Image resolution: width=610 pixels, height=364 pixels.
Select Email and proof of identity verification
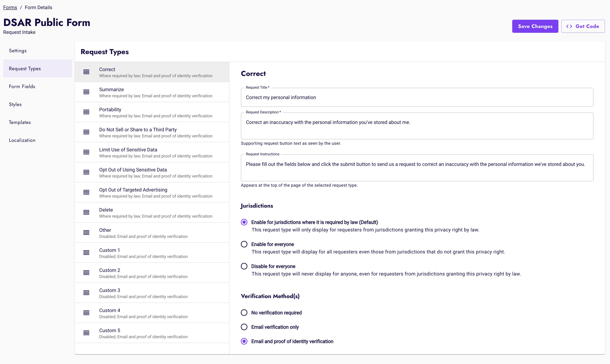coord(244,341)
